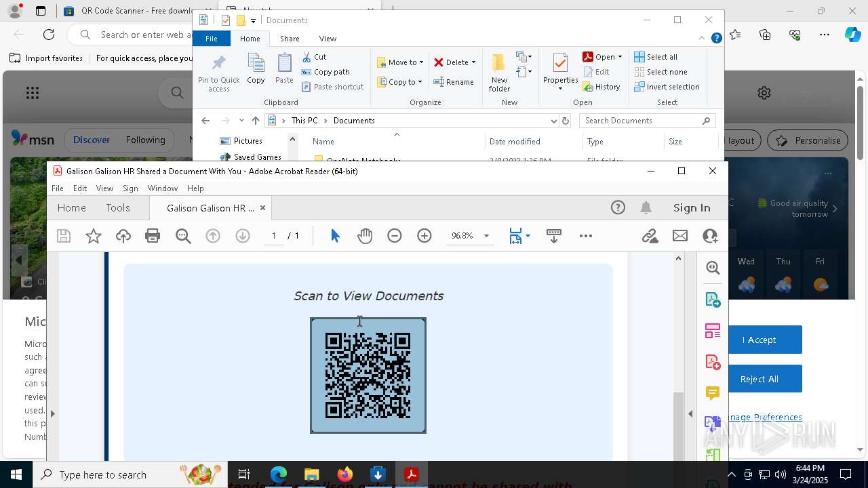Go to next page with down arrow icon
The width and height of the screenshot is (868, 488).
pos(243,236)
